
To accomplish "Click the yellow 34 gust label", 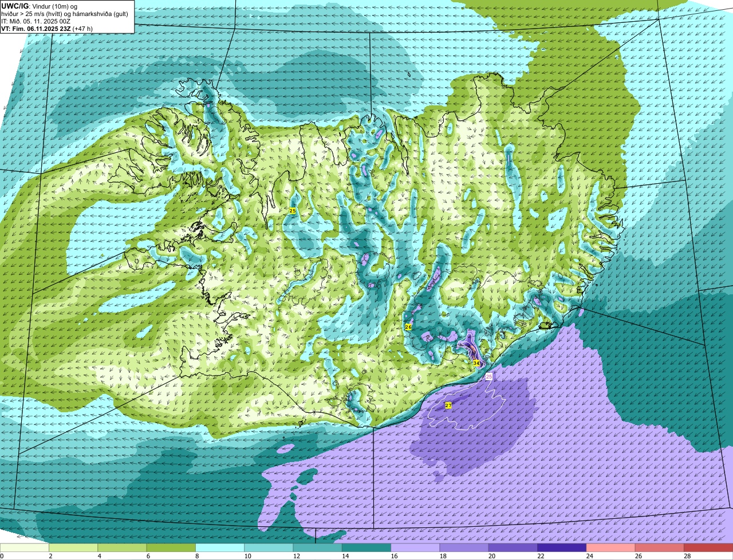I will [x=476, y=363].
